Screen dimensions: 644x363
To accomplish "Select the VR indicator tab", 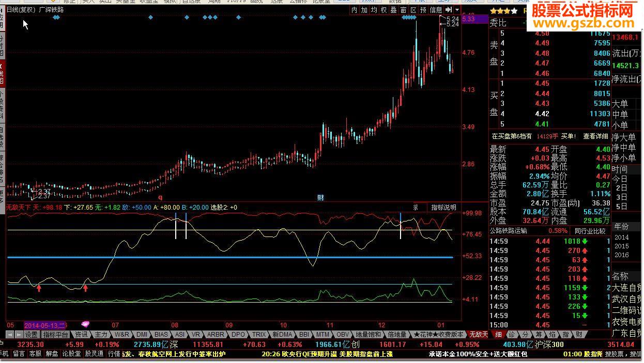I will (x=196, y=335).
